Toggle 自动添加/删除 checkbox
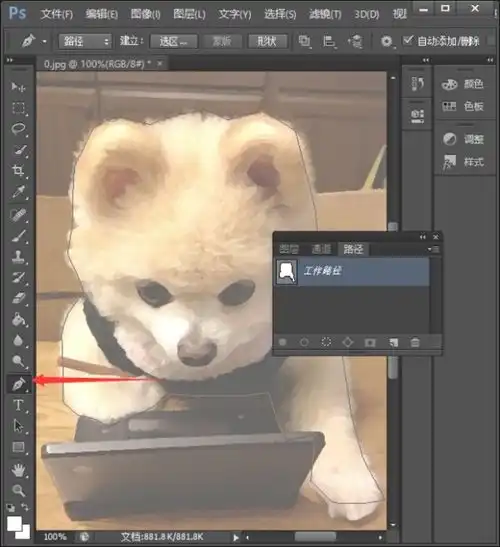The width and height of the screenshot is (500, 547). tap(408, 40)
